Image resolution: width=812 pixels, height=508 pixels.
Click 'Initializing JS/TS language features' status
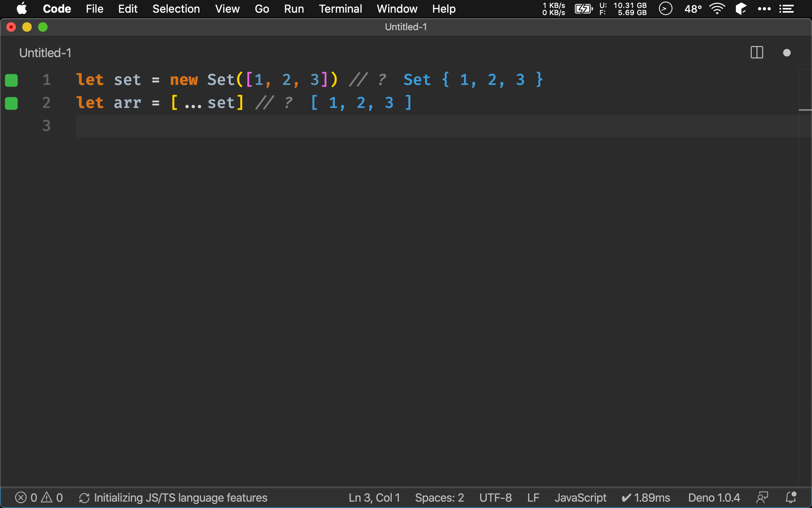pos(173,498)
